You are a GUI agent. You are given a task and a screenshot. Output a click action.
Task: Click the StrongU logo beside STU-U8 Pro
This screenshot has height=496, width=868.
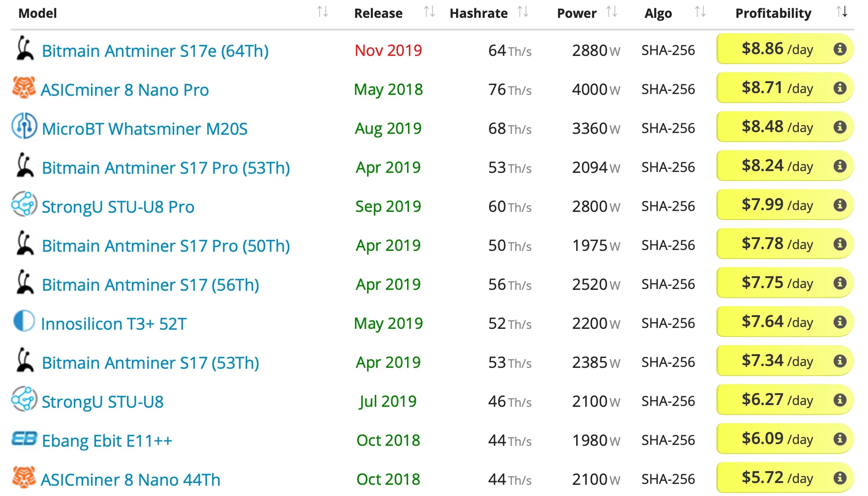coord(24,204)
